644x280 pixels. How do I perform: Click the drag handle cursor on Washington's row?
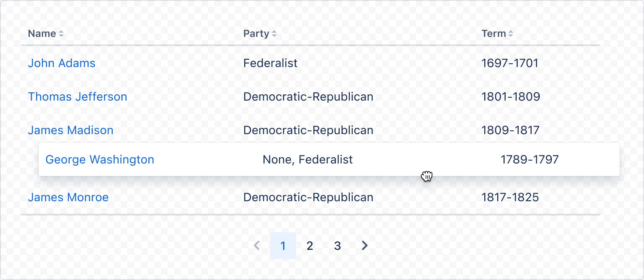click(x=427, y=176)
